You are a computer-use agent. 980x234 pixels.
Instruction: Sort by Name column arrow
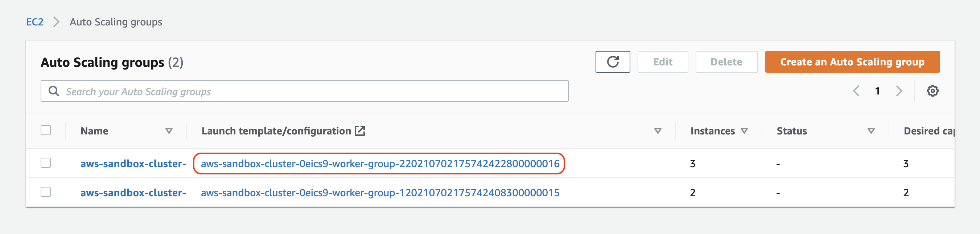click(x=169, y=131)
